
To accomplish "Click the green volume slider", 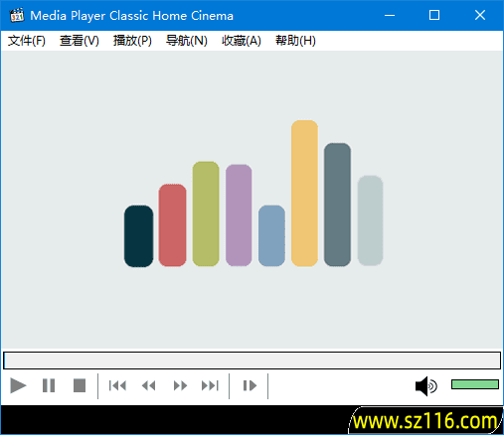I will [475, 384].
